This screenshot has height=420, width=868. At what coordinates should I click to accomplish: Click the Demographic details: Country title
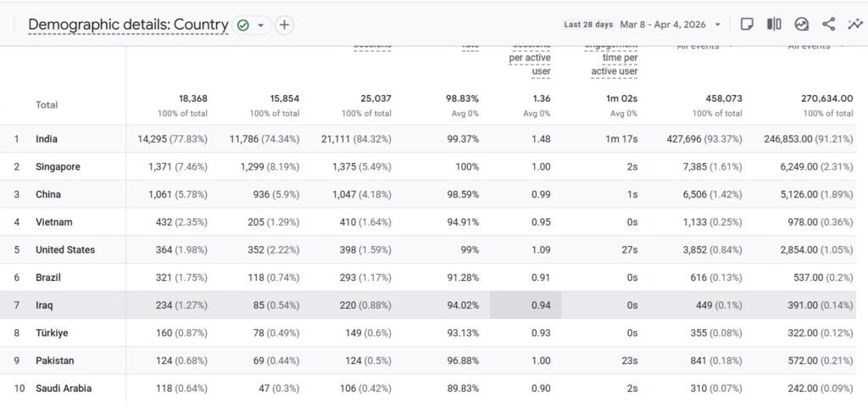pyautogui.click(x=128, y=25)
